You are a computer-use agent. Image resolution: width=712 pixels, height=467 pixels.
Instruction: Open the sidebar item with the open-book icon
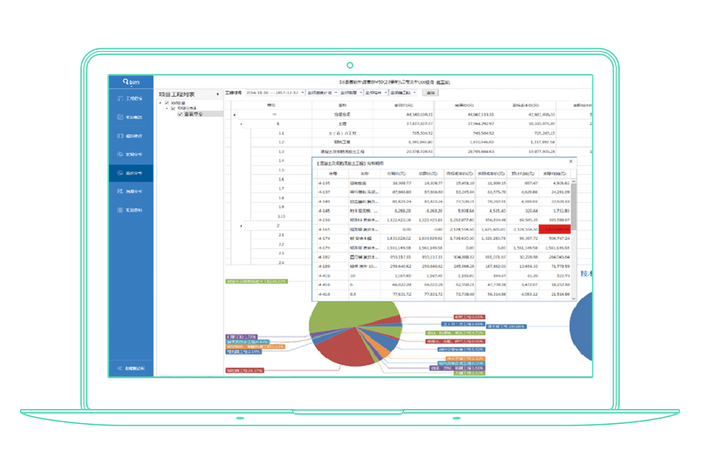[131, 136]
